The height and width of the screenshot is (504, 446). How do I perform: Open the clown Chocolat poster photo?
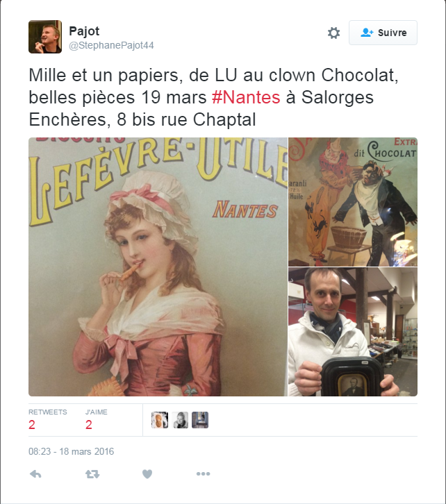coord(353,202)
